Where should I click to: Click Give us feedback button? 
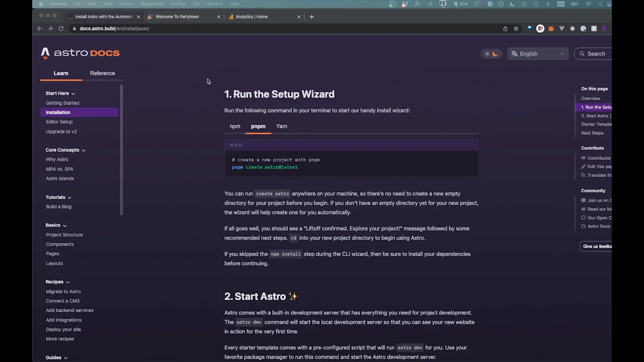pos(596,246)
